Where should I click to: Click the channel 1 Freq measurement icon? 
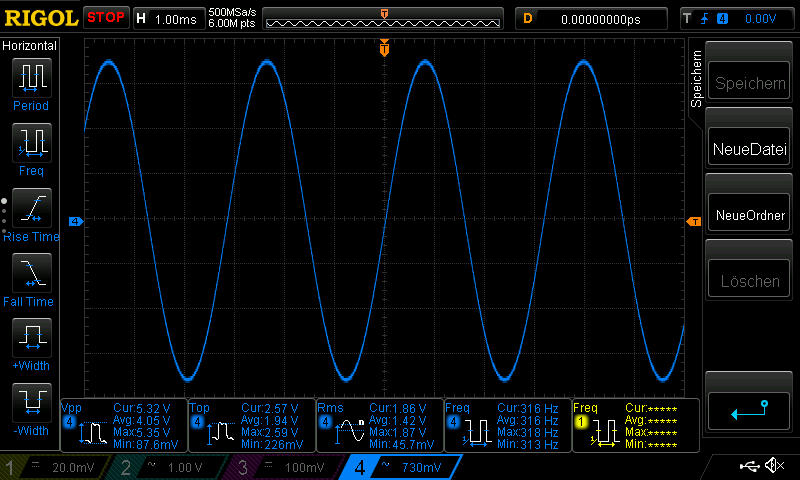coord(605,433)
